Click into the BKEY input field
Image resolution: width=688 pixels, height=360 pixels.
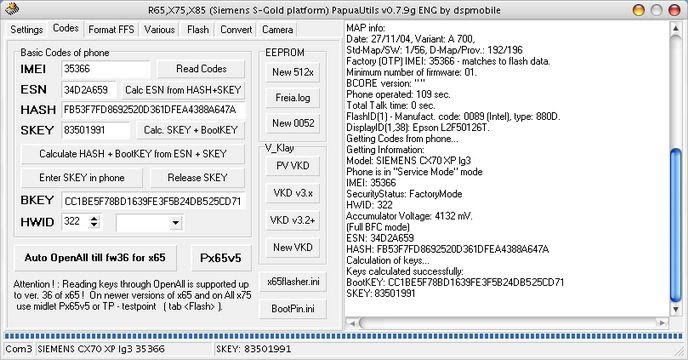[153, 201]
